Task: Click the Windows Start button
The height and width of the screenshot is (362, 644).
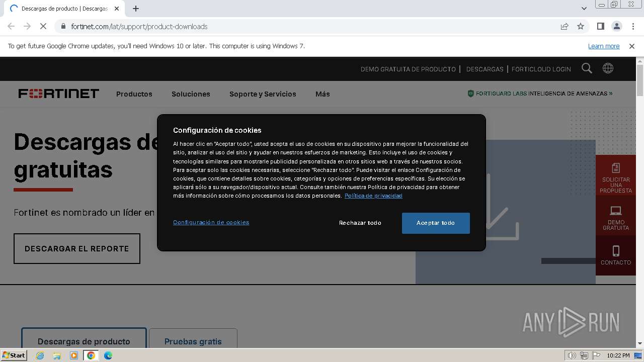Action: 14,355
